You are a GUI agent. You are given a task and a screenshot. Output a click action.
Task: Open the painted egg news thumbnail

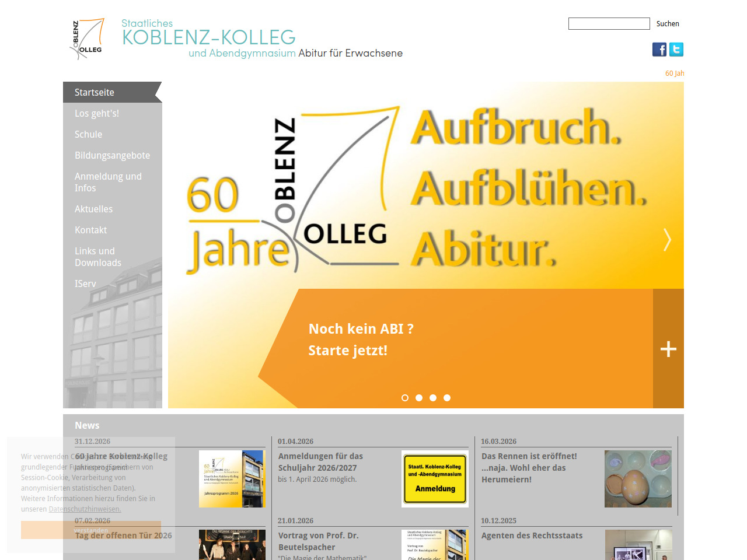(638, 478)
